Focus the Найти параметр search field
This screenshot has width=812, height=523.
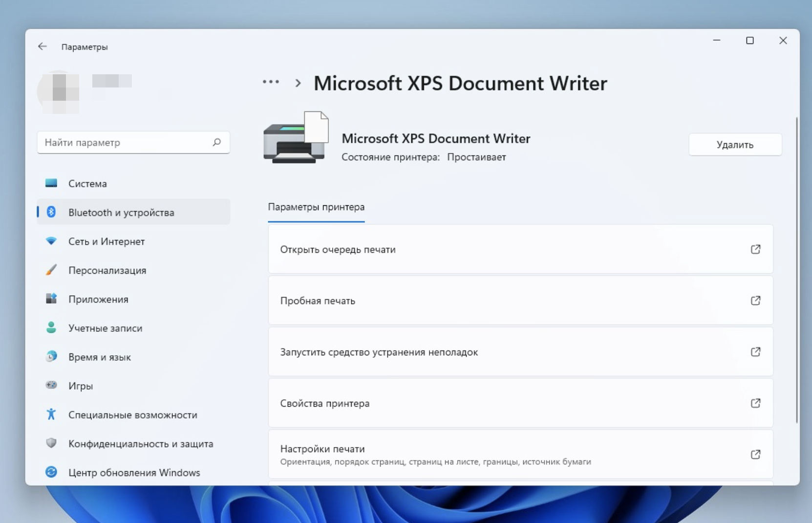tap(133, 142)
